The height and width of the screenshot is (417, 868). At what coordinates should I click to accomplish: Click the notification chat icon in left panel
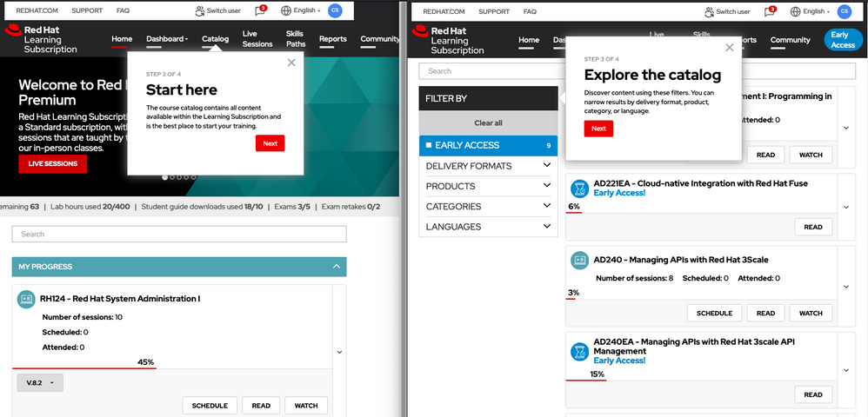coord(261,11)
